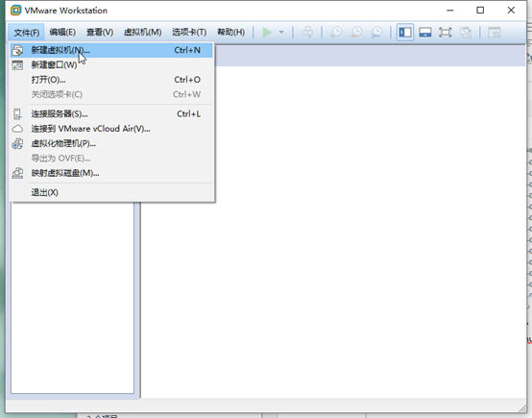Select 连接服务器(S)... menu entry
The height and width of the screenshot is (418, 532).
click(111, 113)
